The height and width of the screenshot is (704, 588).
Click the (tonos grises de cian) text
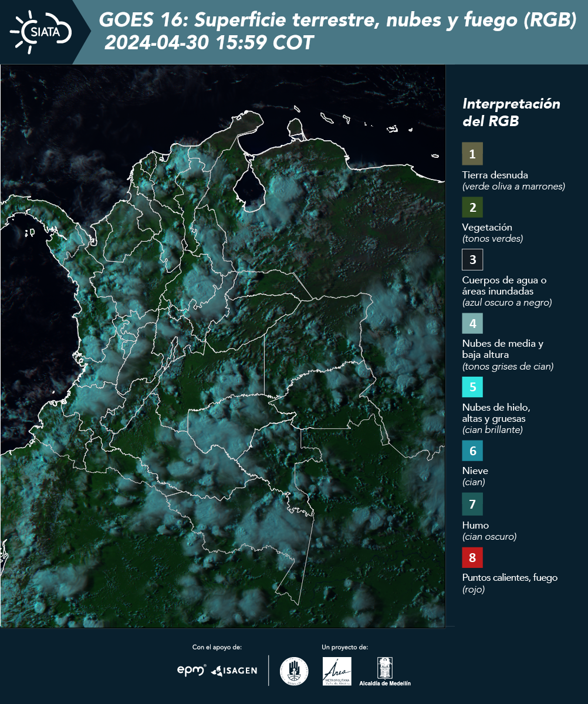(x=508, y=367)
